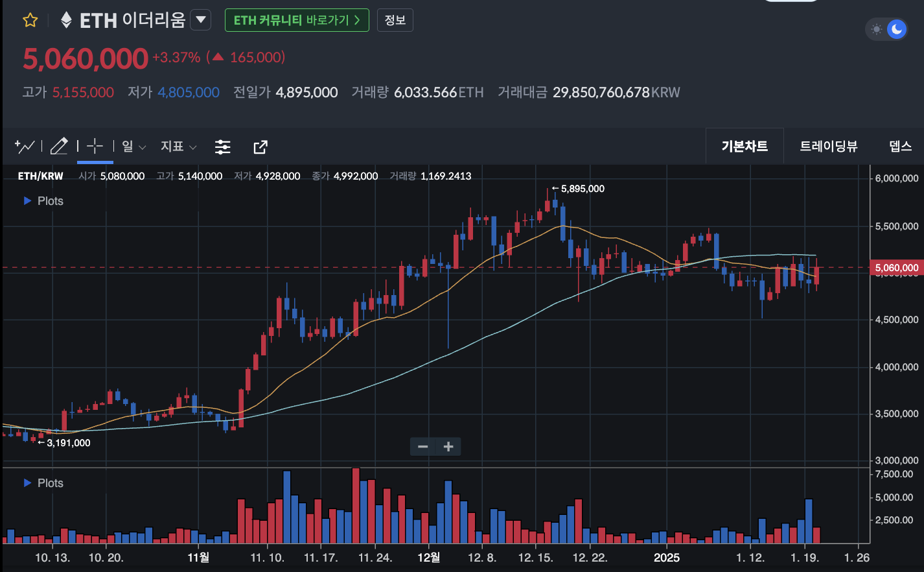Select the sun light-mode icon

877,29
